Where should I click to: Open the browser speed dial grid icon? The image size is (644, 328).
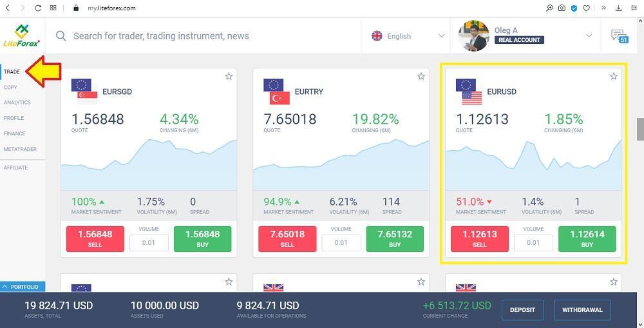[53, 8]
